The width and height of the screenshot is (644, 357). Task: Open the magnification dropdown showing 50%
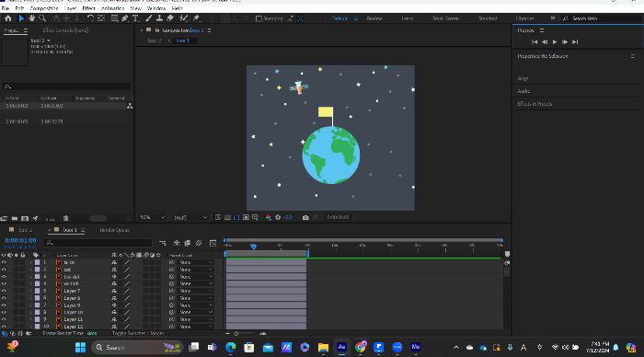point(152,217)
